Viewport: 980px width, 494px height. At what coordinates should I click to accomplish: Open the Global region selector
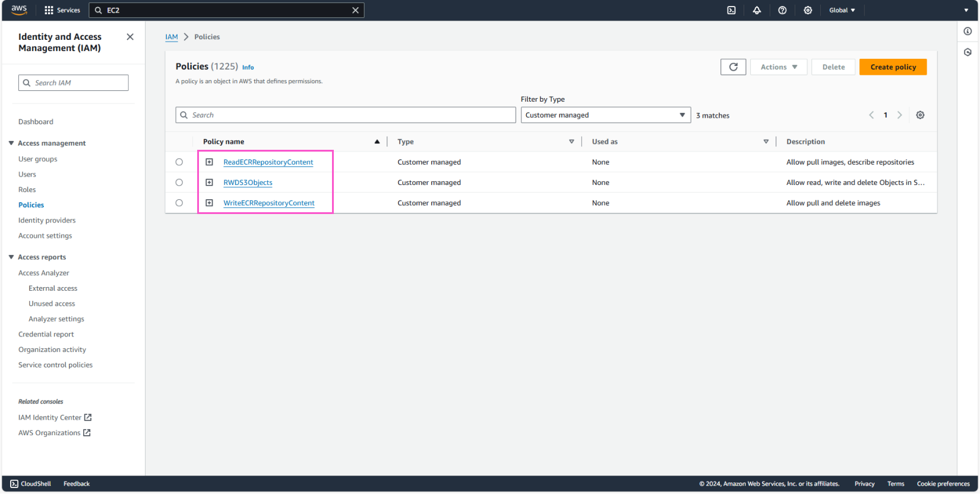(842, 10)
